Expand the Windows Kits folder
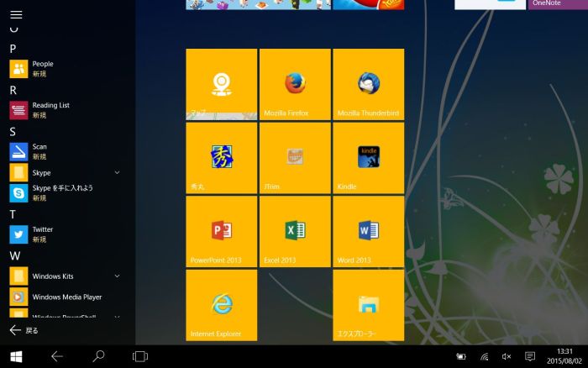The width and height of the screenshot is (588, 368). pos(117,276)
